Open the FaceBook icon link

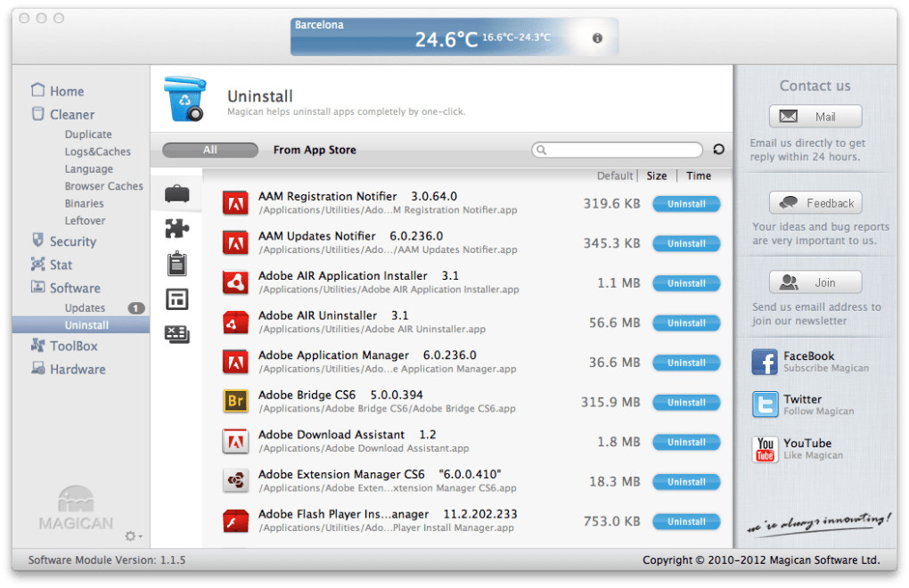tap(765, 362)
